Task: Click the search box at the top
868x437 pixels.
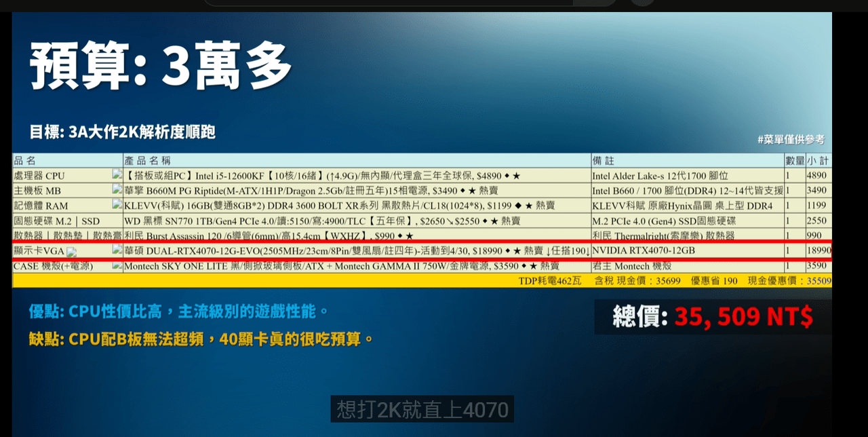Action: (407, 3)
